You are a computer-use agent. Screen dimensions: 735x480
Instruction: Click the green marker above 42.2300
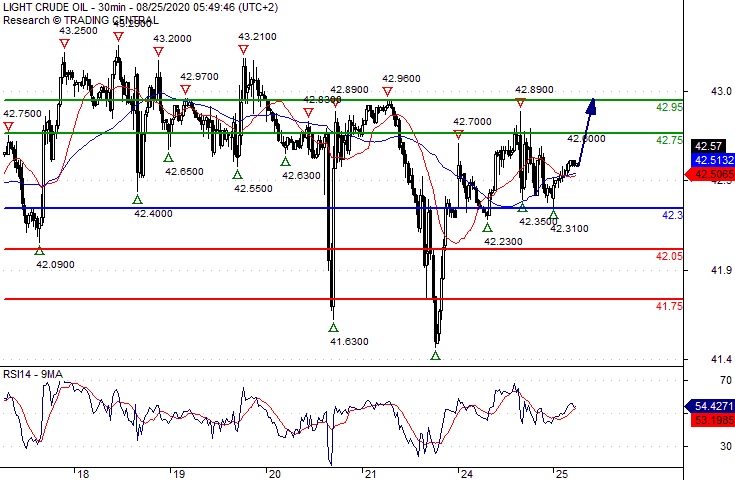[488, 228]
